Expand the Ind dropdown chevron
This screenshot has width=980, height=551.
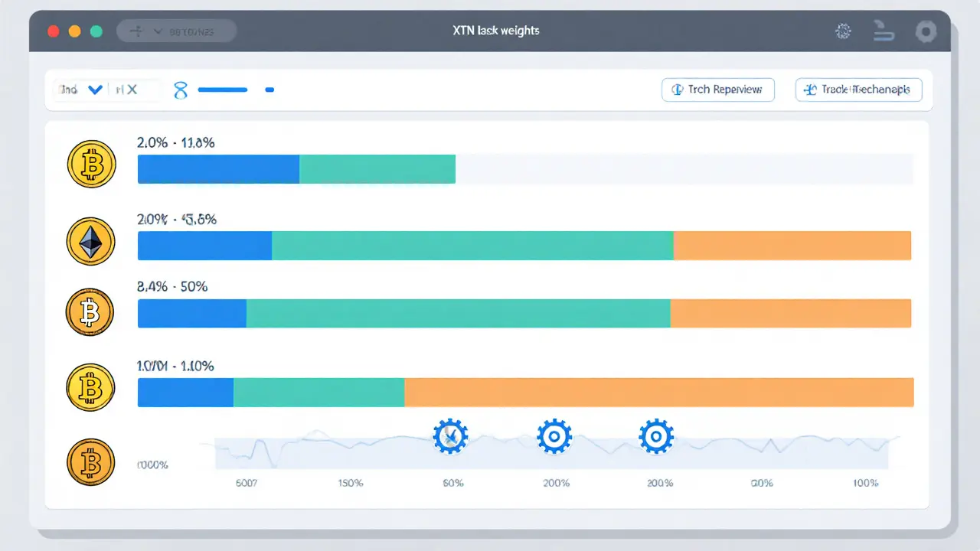[96, 90]
